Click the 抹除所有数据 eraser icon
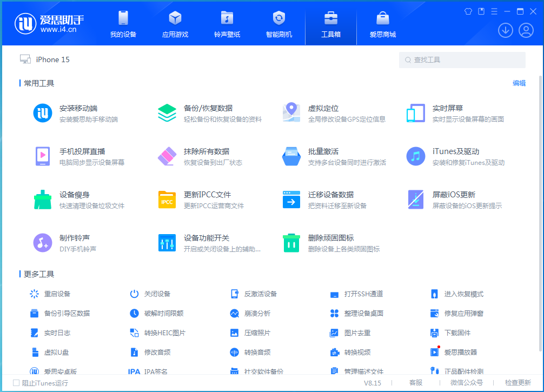 (x=167, y=156)
